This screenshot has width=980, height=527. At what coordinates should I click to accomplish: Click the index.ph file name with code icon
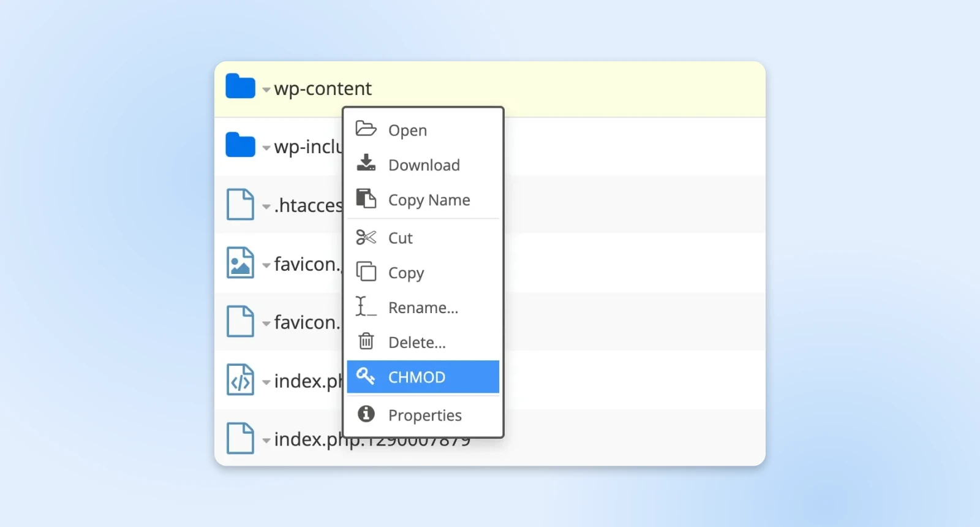308,381
